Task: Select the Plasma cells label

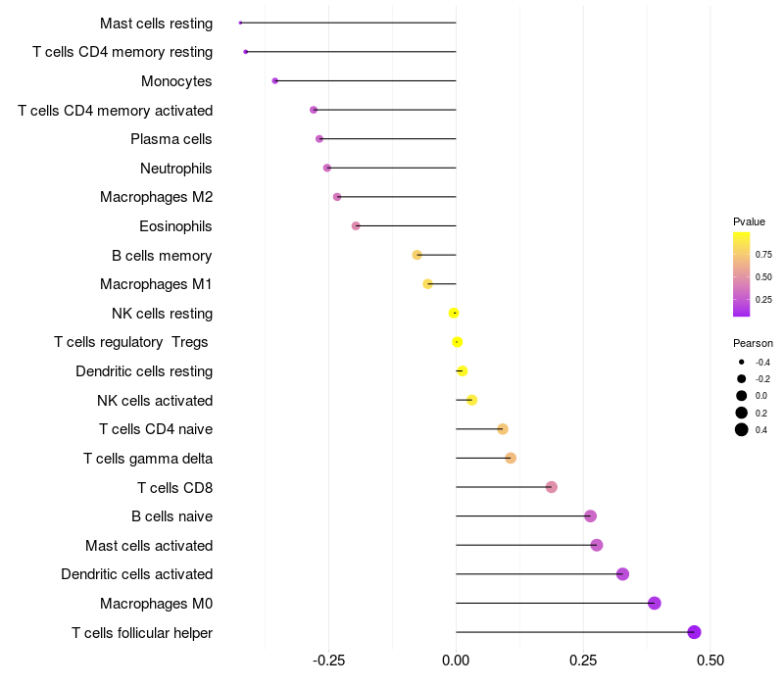Action: point(171,139)
